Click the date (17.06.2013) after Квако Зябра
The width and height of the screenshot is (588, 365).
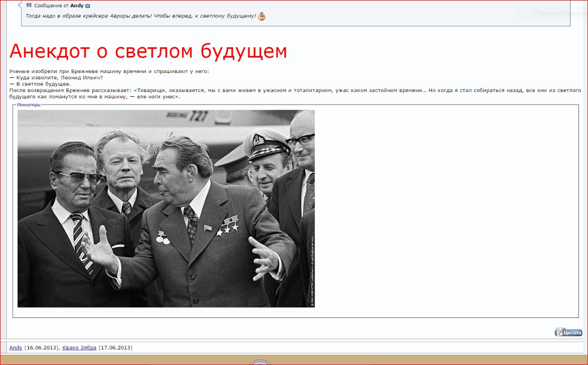coord(115,347)
